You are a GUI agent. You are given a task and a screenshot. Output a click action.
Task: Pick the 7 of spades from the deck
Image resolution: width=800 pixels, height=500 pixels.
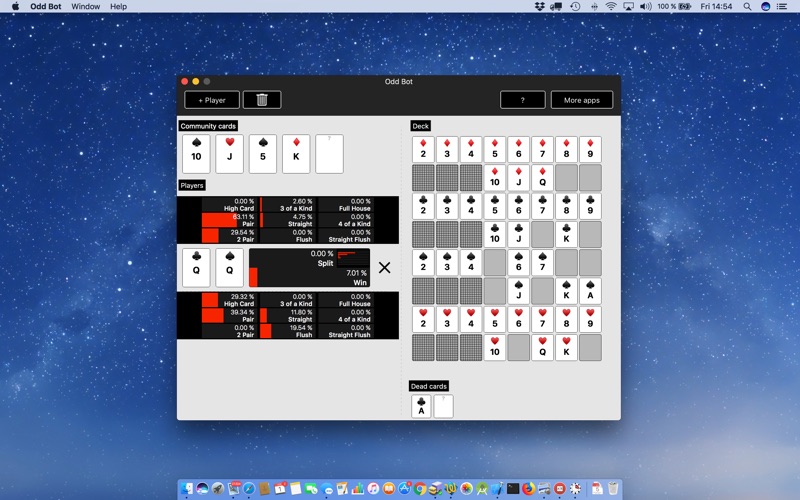point(542,263)
